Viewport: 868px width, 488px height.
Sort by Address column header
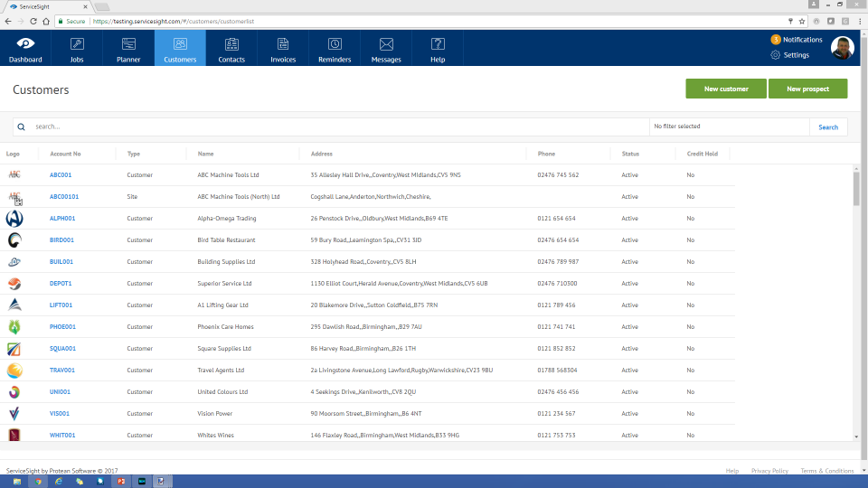(322, 154)
